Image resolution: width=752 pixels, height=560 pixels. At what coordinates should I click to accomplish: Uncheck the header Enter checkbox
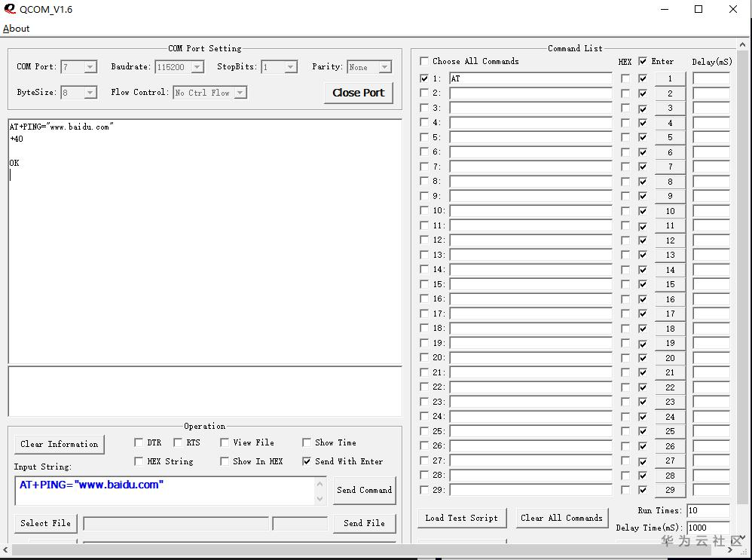coord(643,61)
